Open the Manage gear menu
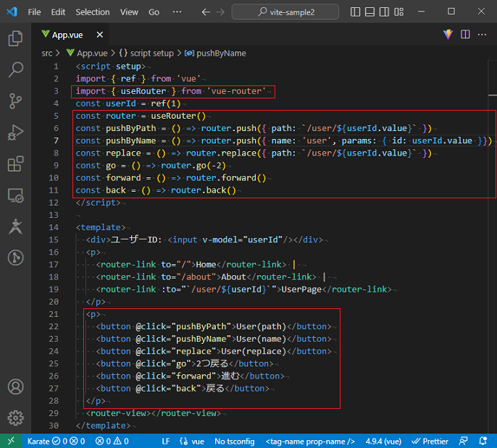 coord(15,418)
